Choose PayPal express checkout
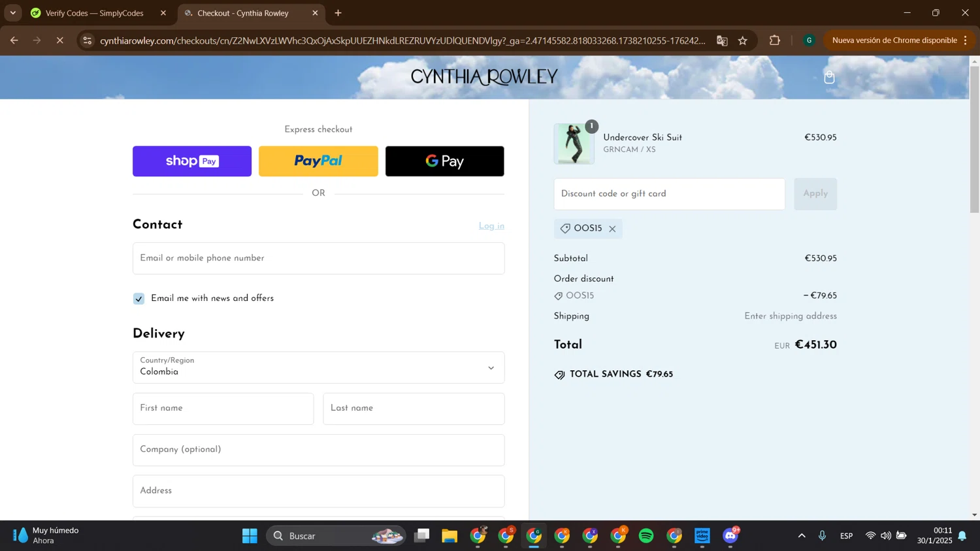Screen dimensions: 980x551 318,161
